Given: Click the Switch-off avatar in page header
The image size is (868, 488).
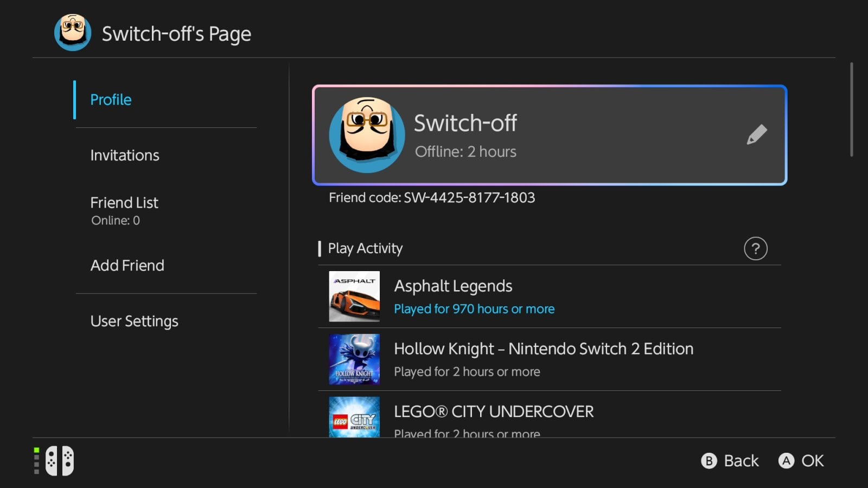Looking at the screenshot, I should pyautogui.click(x=73, y=33).
